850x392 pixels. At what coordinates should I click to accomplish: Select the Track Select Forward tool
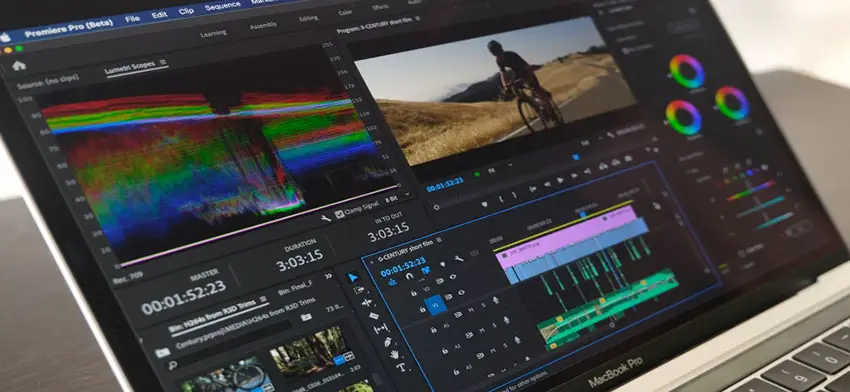coord(359,290)
